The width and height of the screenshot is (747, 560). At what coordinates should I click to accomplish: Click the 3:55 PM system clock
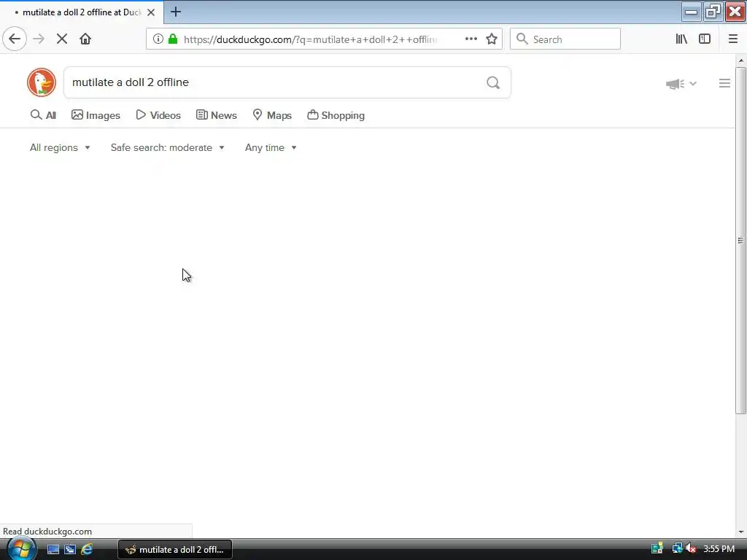click(719, 548)
